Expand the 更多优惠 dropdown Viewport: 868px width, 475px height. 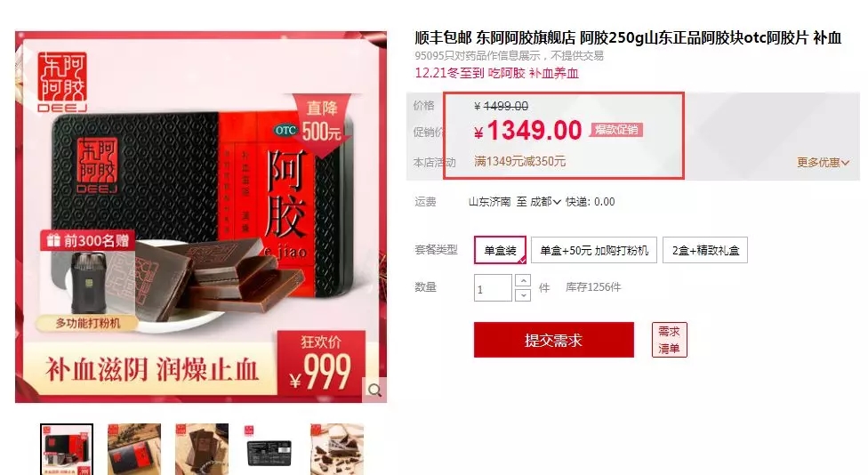point(823,162)
